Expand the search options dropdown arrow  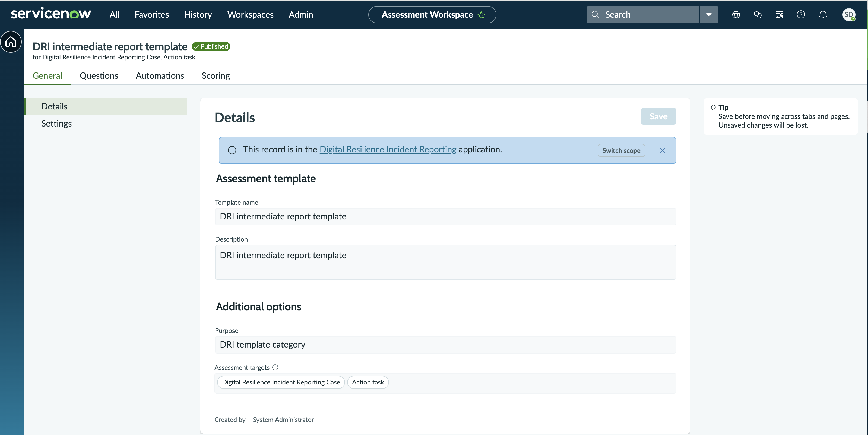point(709,14)
